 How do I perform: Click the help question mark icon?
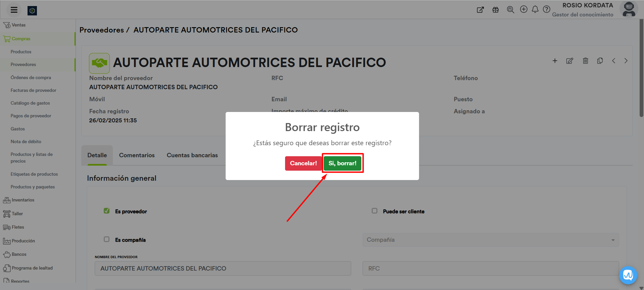(x=546, y=9)
